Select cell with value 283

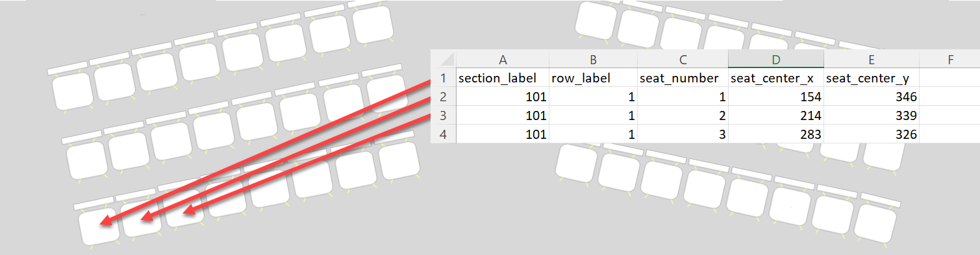coord(776,134)
